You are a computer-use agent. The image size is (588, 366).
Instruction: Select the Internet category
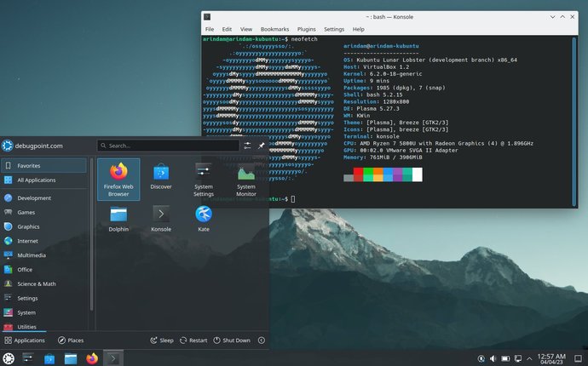click(x=43, y=241)
